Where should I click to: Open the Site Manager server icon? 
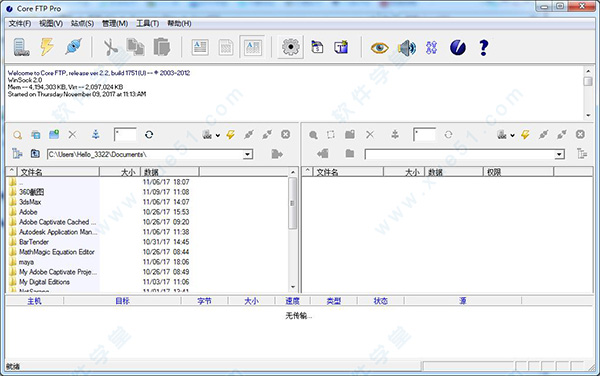click(21, 47)
